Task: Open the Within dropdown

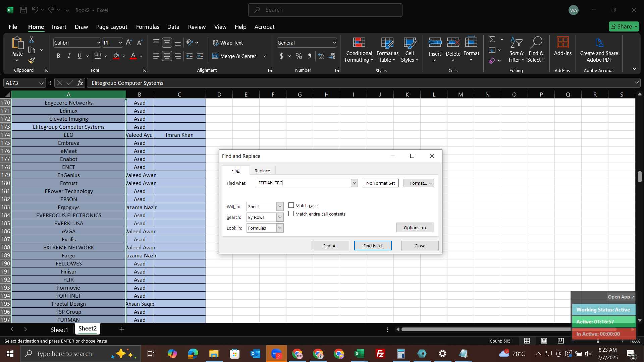Action: [280, 206]
